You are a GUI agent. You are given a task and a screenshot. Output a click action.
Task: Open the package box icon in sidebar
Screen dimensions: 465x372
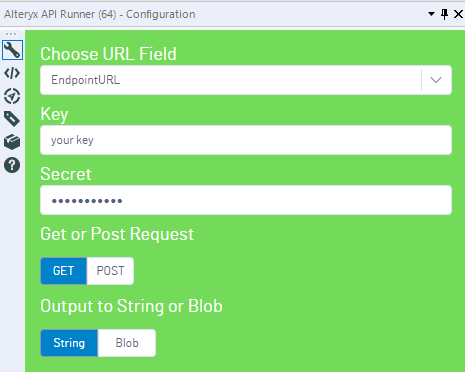pos(12,142)
